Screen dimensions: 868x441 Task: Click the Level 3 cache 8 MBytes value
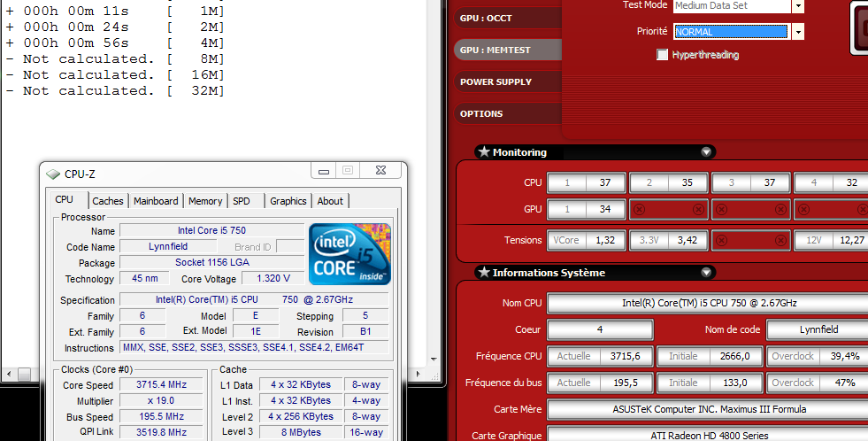pos(301,432)
